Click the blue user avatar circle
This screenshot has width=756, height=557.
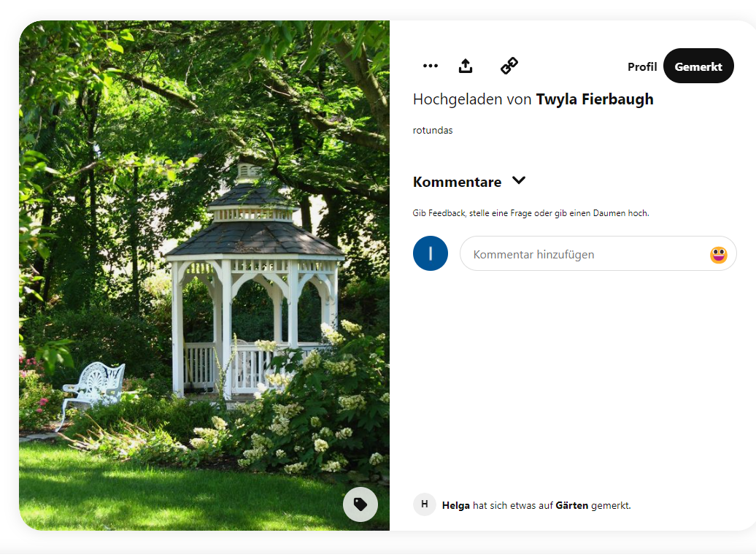click(x=430, y=253)
